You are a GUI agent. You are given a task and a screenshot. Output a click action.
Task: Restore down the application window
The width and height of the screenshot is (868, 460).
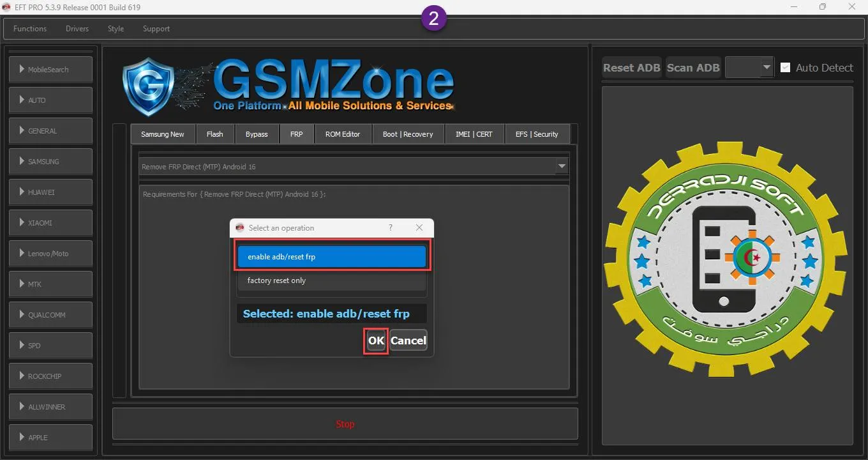822,7
